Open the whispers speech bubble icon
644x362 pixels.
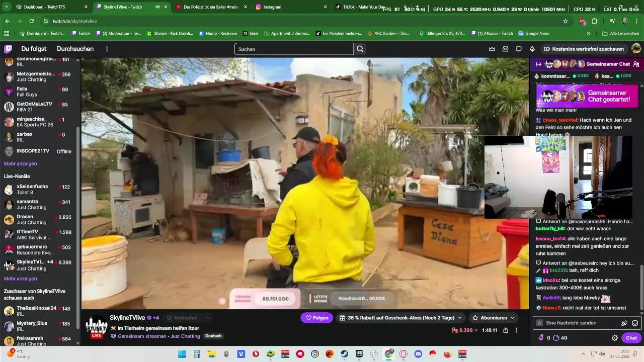coord(519,49)
